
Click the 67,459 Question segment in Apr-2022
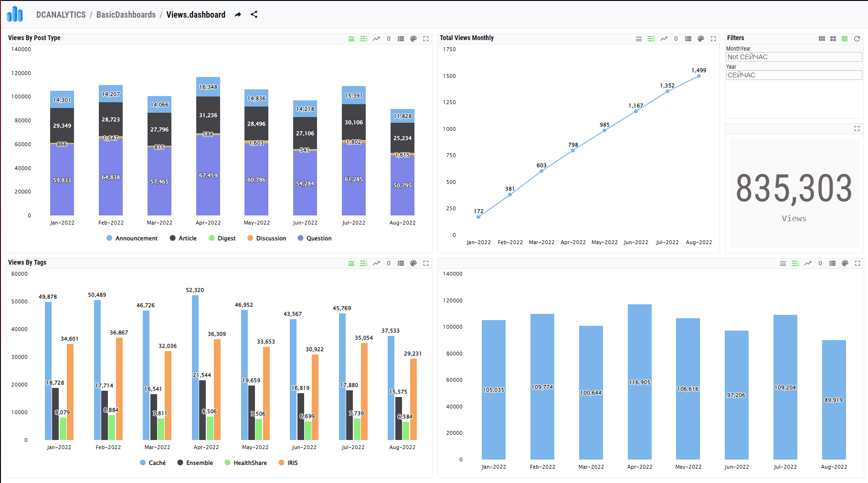208,175
